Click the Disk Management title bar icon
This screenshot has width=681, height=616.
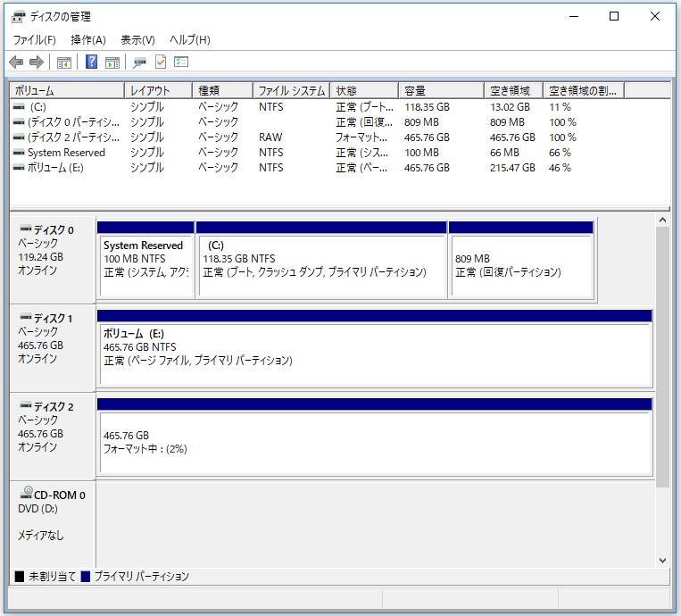point(18,17)
